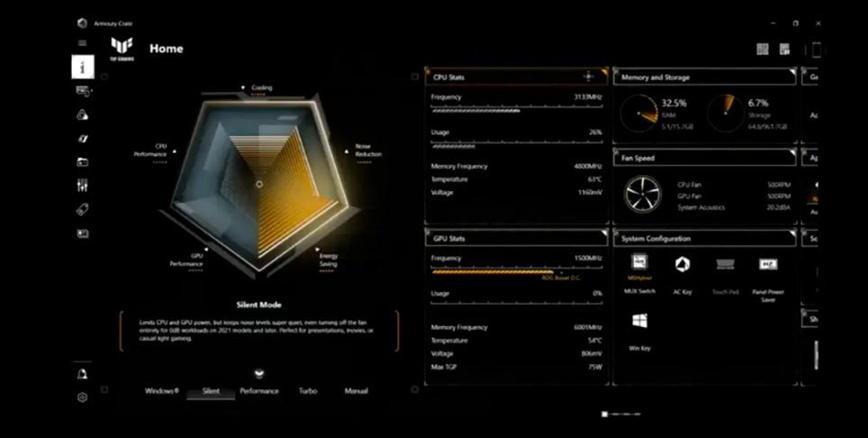Image resolution: width=868 pixels, height=438 pixels.
Task: Click the CPU Performance axis arrow
Action: (175, 151)
